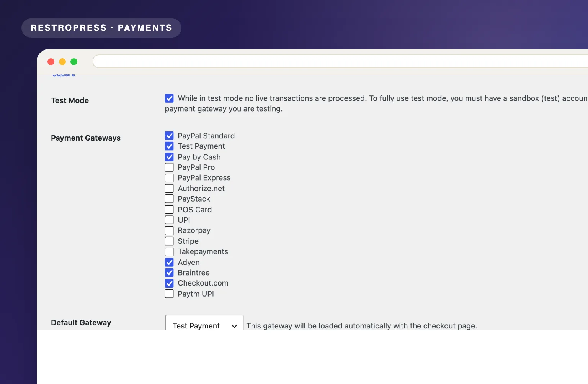The image size is (588, 384).
Task: Tick the UPI gateway checkbox
Action: (169, 220)
